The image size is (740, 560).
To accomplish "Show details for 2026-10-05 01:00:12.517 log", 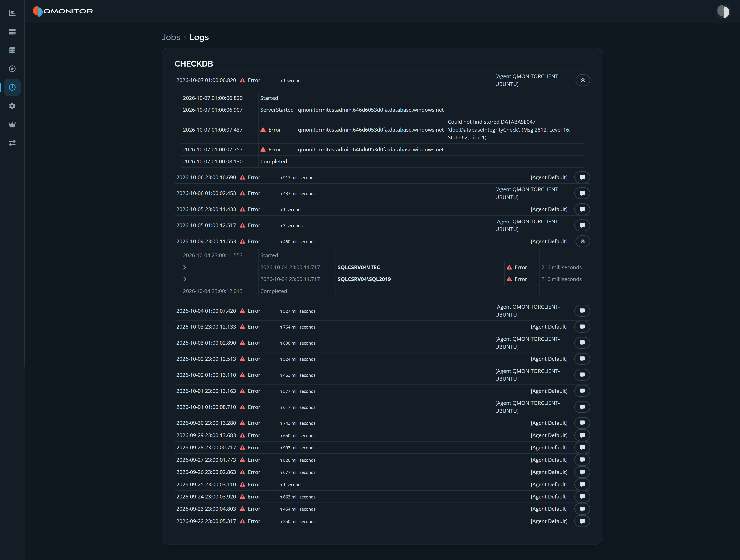I will click(582, 225).
